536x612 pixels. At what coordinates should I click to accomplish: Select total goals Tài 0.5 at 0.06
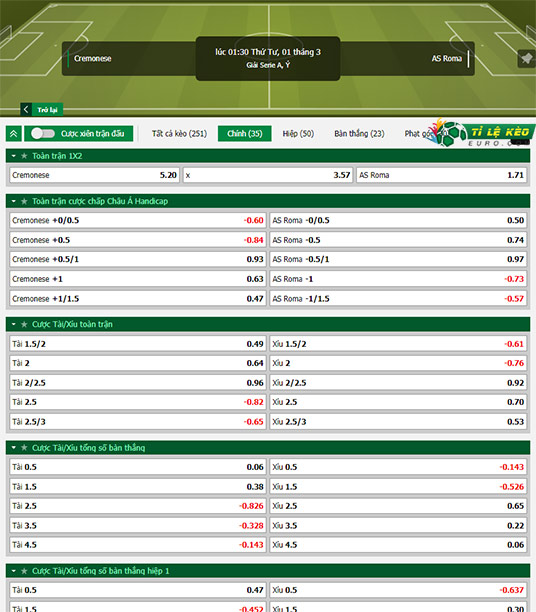pos(138,467)
